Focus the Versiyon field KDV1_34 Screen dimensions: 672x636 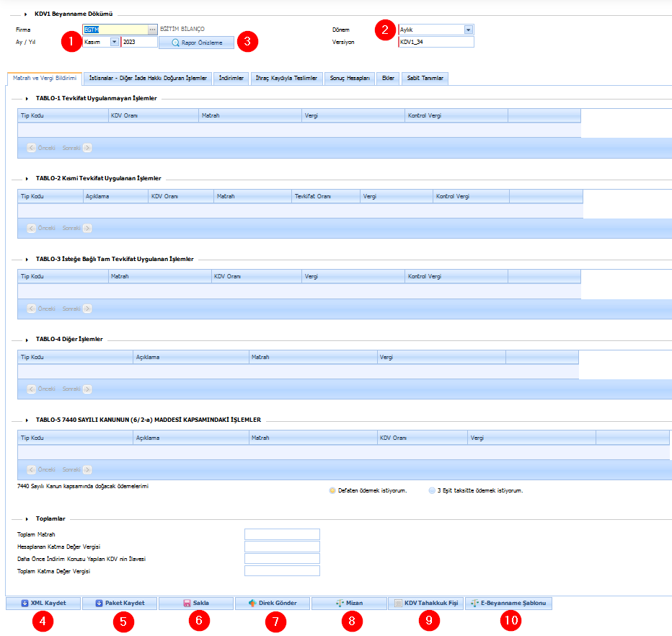pos(436,42)
